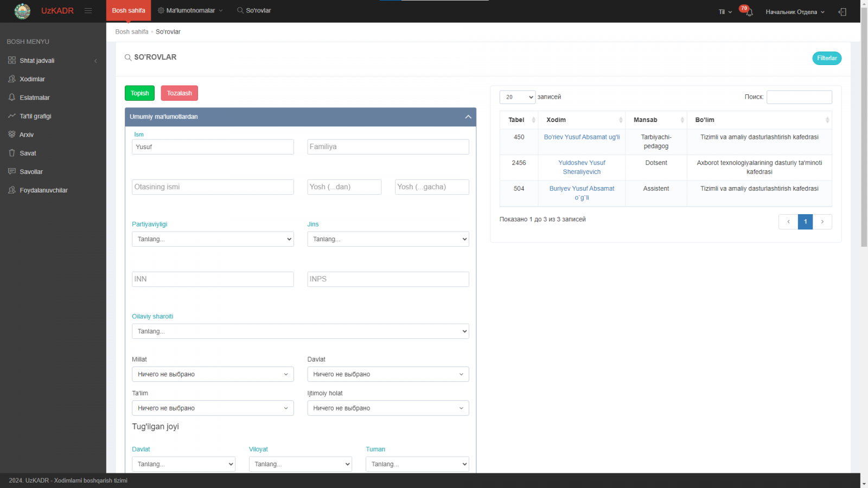Image resolution: width=868 pixels, height=488 pixels.
Task: Open Savat trash in the sidebar
Action: pyautogui.click(x=28, y=153)
